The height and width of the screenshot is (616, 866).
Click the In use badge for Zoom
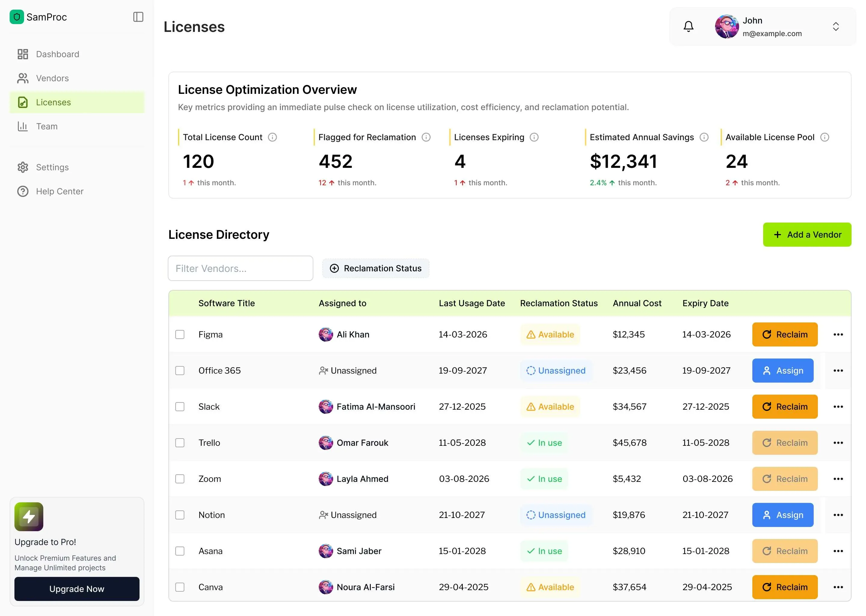click(544, 479)
